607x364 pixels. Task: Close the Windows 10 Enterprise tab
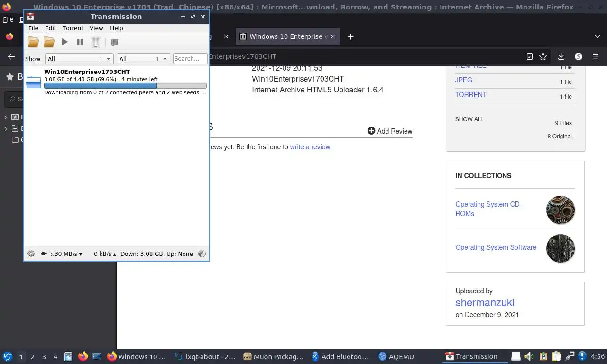[x=333, y=36]
